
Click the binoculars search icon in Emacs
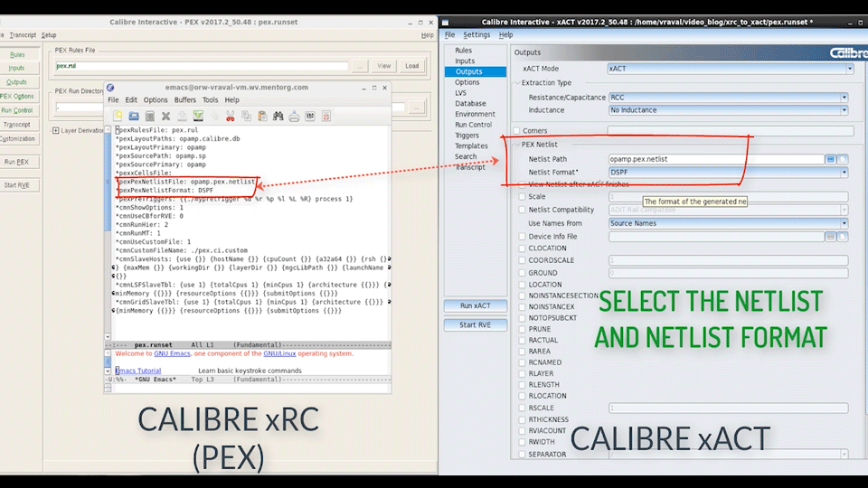tap(278, 116)
